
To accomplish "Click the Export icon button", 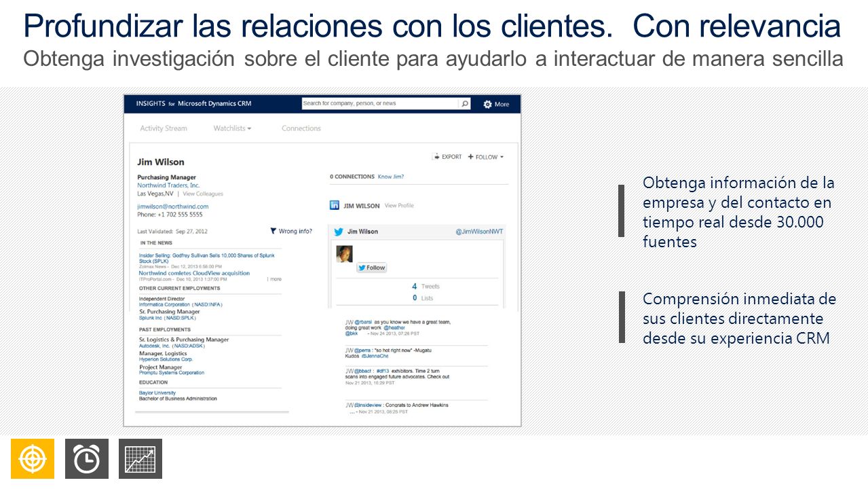I will [448, 157].
